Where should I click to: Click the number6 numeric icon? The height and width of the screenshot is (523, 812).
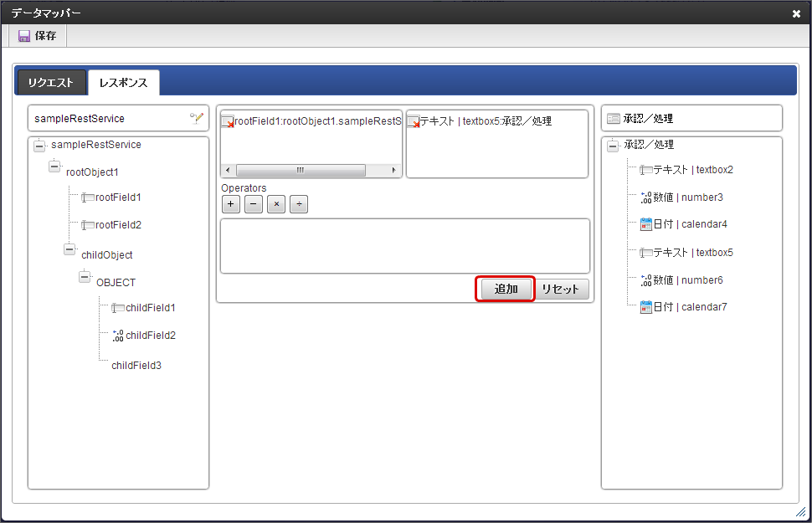[645, 280]
